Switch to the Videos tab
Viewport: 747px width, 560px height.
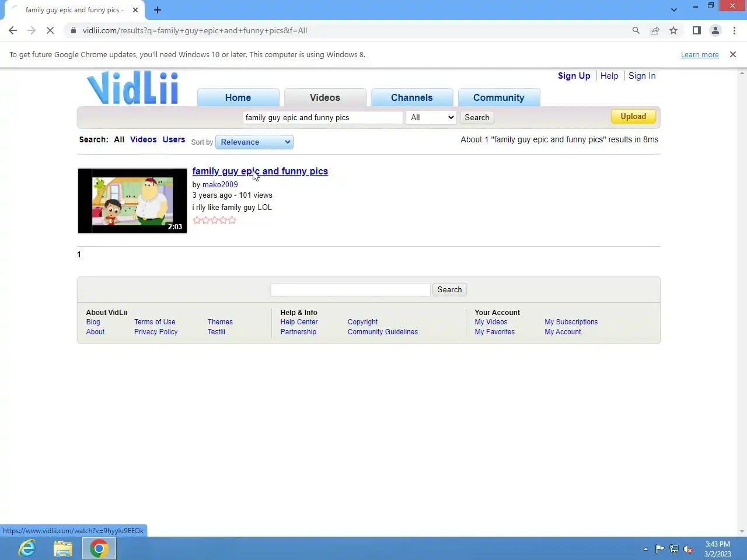pos(325,97)
